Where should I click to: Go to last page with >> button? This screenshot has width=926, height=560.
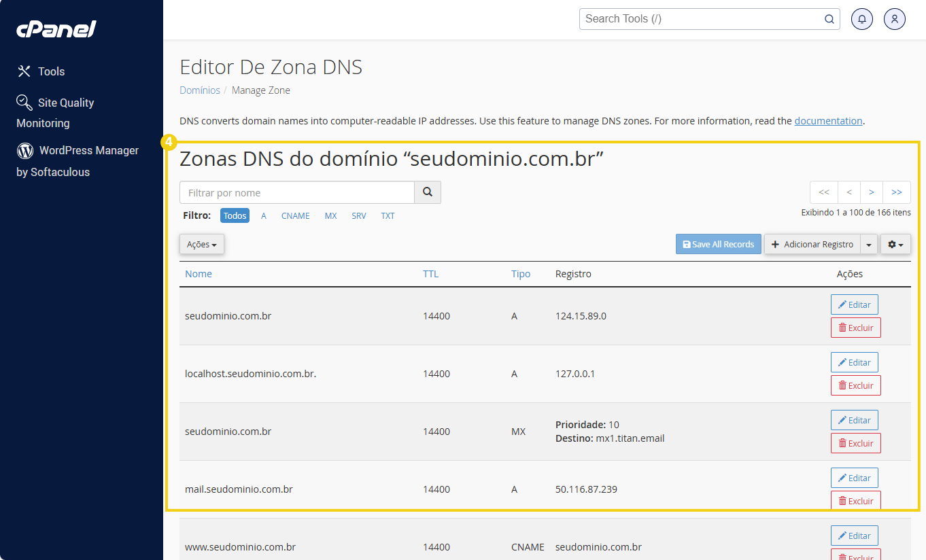897,192
